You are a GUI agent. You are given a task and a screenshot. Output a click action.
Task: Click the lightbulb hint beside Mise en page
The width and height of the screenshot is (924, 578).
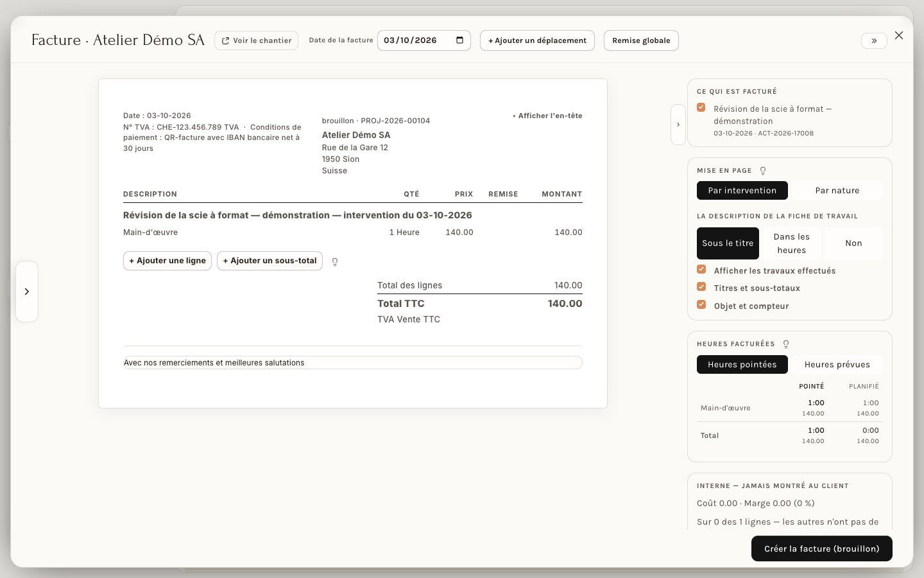click(x=763, y=171)
